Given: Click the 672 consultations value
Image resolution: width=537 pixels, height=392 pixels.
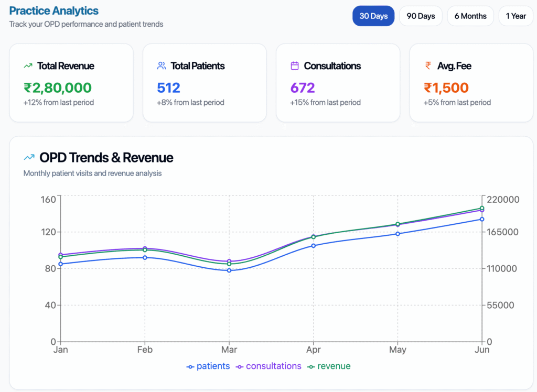Looking at the screenshot, I should click(x=303, y=88).
